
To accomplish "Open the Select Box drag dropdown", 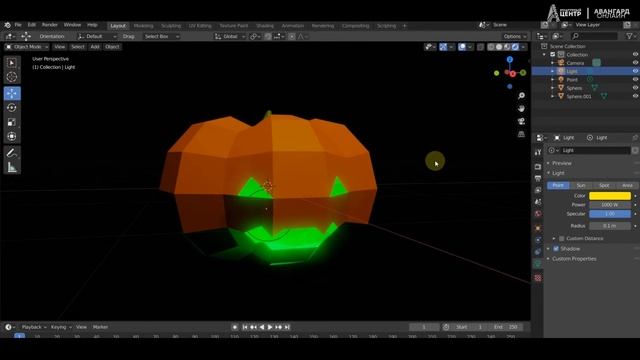I will click(x=161, y=36).
